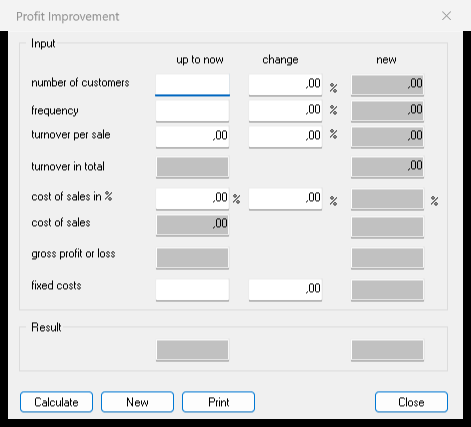Click the Result new output field
The height and width of the screenshot is (427, 471).
[x=387, y=350]
